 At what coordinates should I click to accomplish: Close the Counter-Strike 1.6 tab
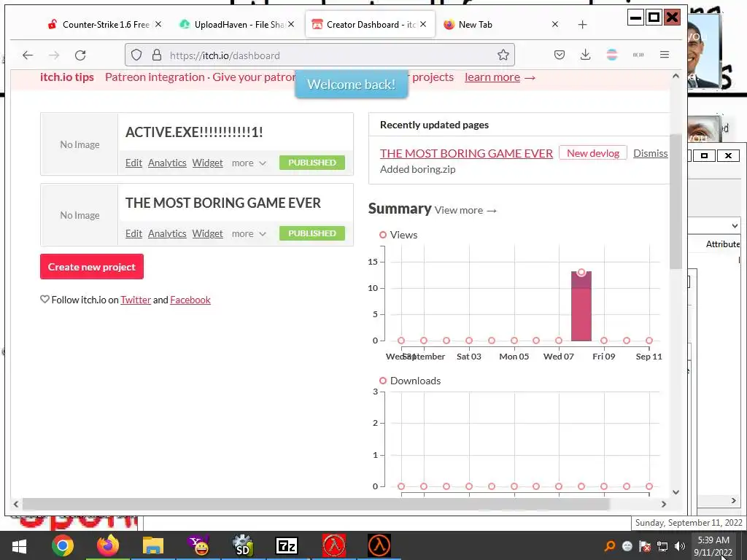158,24
